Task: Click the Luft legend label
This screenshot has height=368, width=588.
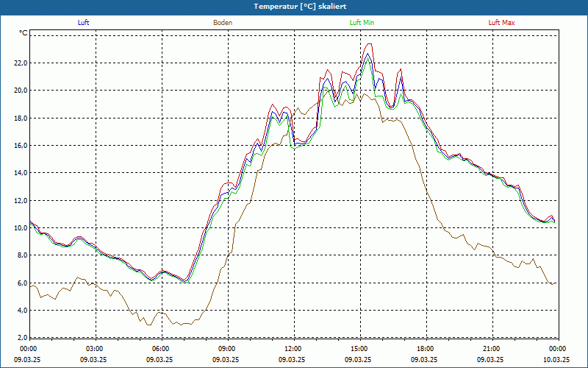Action: pos(83,23)
